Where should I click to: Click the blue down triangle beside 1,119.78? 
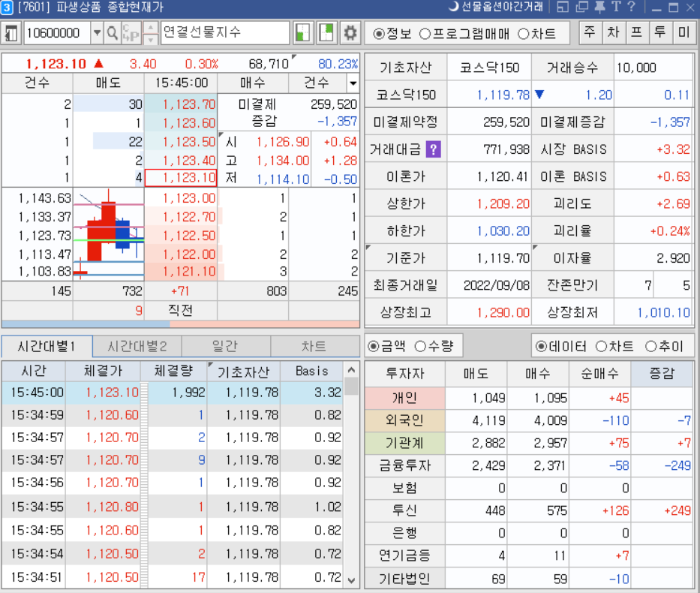pos(539,95)
